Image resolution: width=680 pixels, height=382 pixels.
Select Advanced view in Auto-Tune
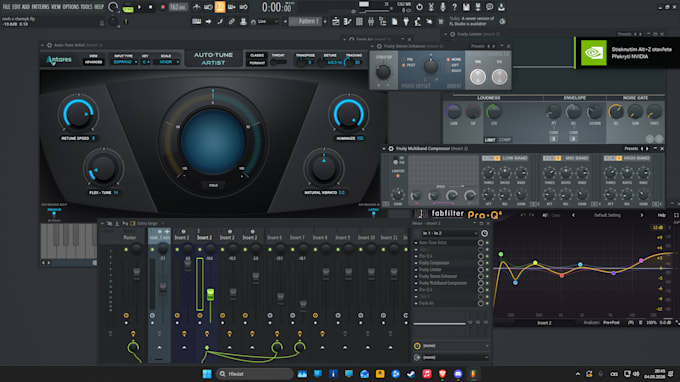[x=93, y=62]
